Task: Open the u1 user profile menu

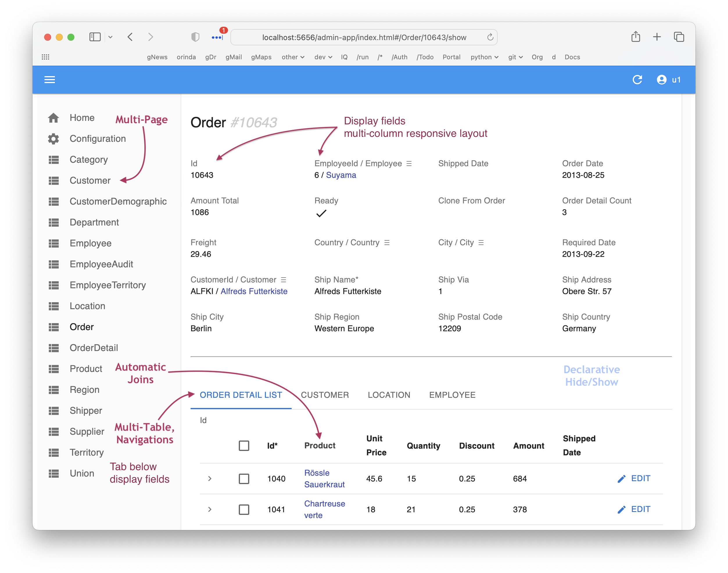Action: [x=668, y=80]
